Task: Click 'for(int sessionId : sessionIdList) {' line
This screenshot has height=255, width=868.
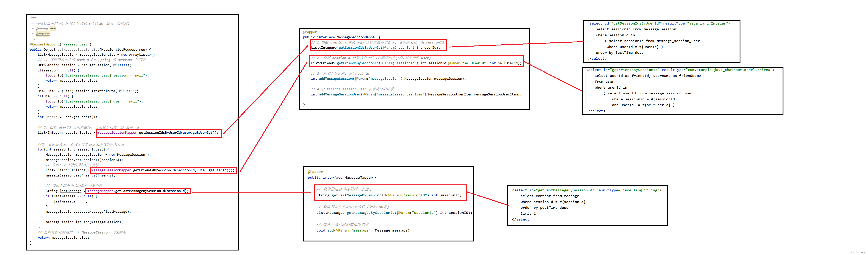Action: [74, 149]
